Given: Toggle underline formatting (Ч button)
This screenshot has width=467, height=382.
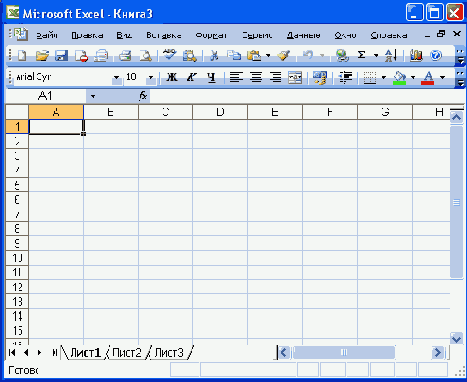Looking at the screenshot, I should (x=211, y=77).
